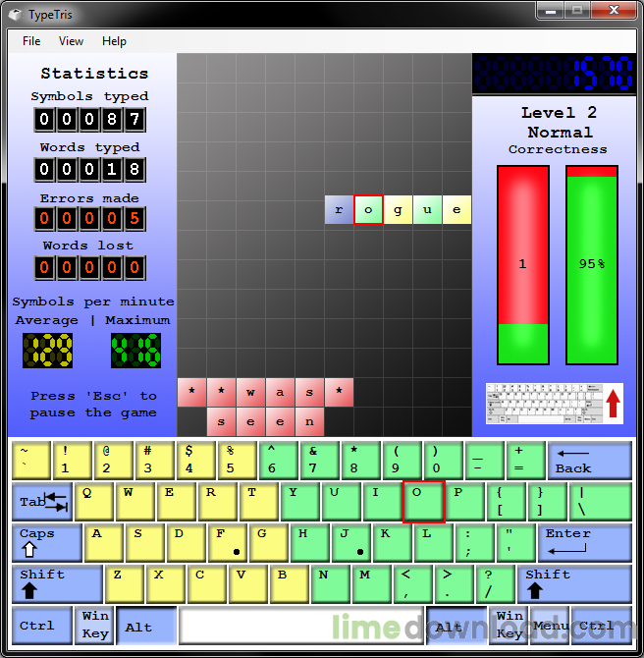Image resolution: width=644 pixels, height=658 pixels.
Task: Click the space bar key
Action: 301,626
